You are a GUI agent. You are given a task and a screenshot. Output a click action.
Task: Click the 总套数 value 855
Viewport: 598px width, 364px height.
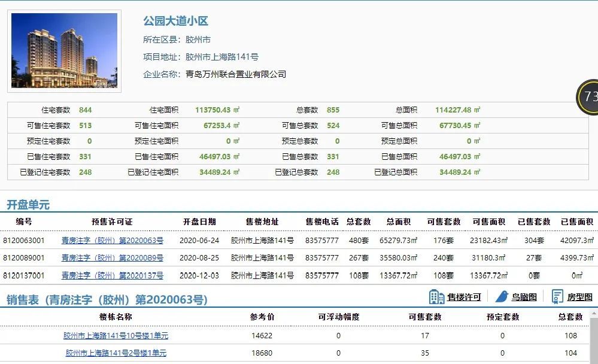pos(333,110)
